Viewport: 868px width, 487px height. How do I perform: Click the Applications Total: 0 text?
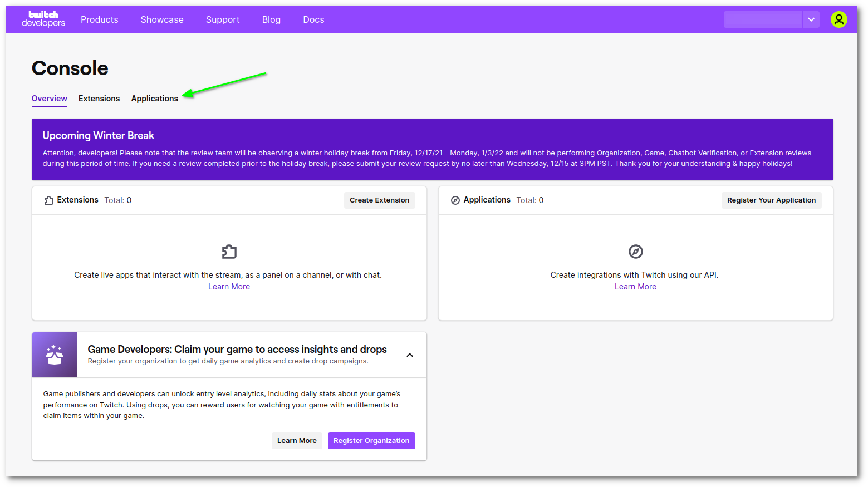[x=530, y=200]
